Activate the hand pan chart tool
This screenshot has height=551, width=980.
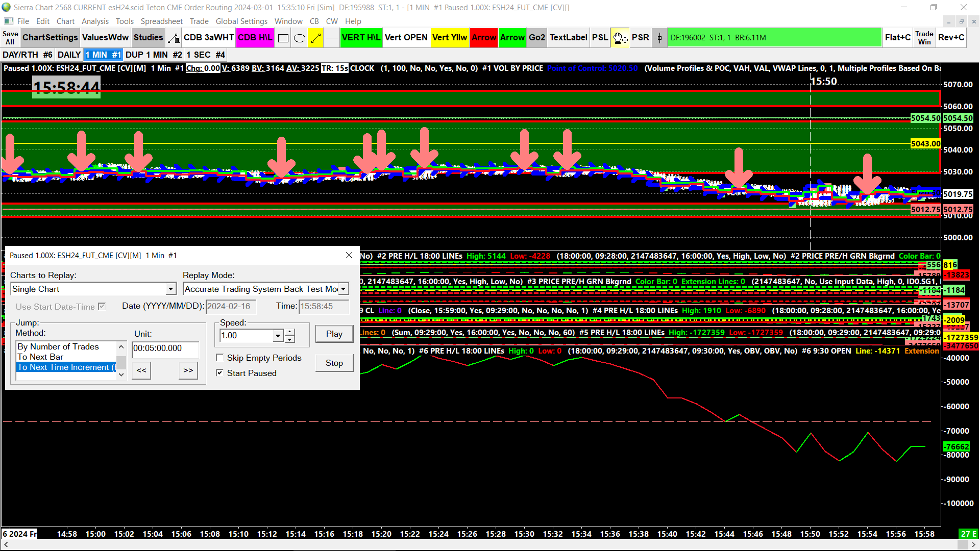(620, 38)
